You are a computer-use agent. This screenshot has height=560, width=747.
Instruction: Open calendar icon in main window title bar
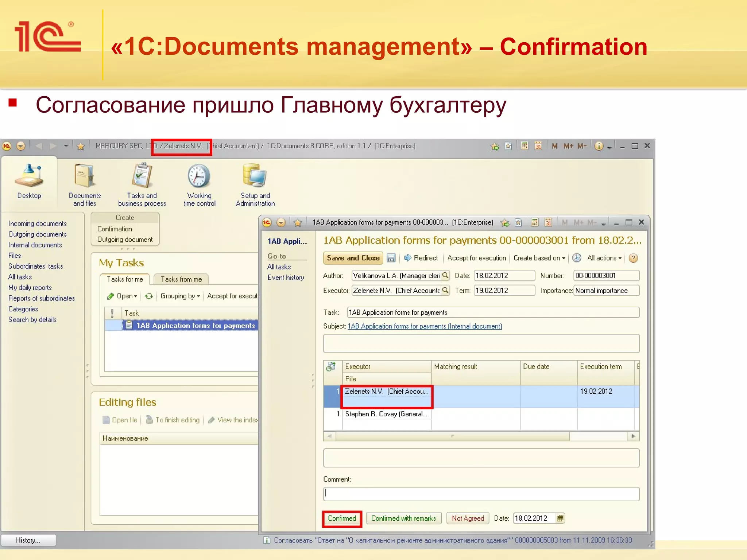click(538, 146)
